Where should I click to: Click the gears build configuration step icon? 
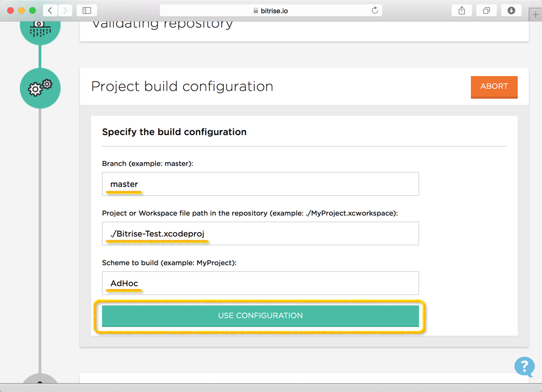pos(40,88)
